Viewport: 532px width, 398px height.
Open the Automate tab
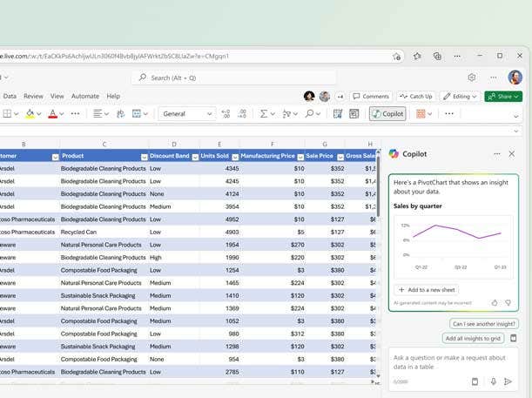[x=85, y=97]
